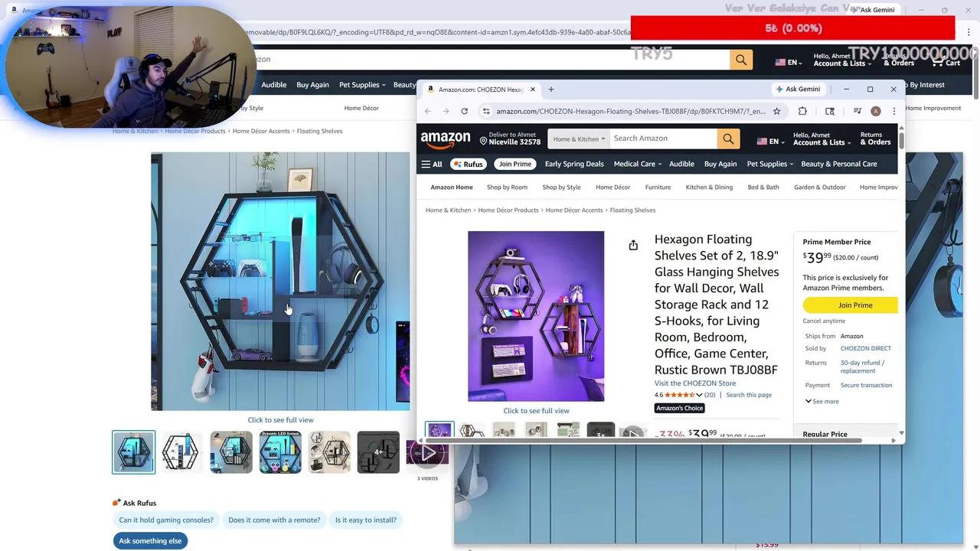This screenshot has width=980, height=551.
Task: Open the Extensions puzzle icon in front window
Action: pos(802,111)
